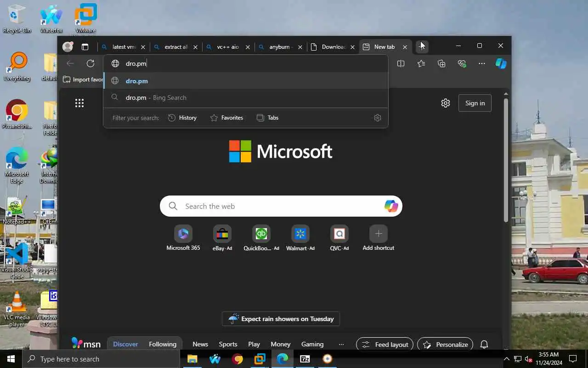The width and height of the screenshot is (588, 368).
Task: Open the Sports feed category
Action: point(228,344)
